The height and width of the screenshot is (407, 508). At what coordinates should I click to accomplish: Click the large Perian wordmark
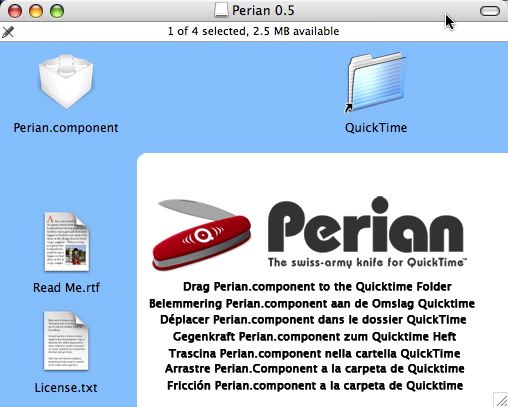pos(366,224)
